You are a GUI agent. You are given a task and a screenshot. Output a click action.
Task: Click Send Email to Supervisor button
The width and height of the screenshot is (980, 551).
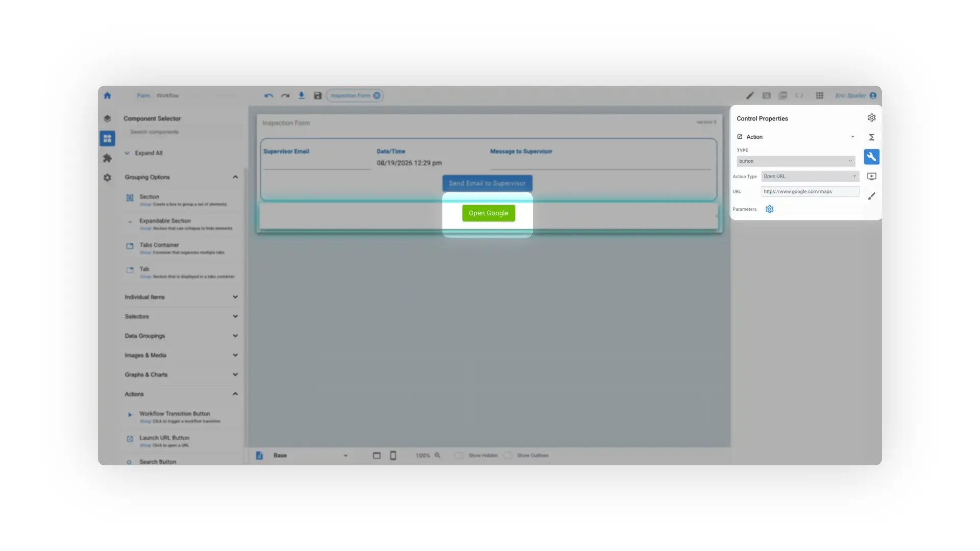[487, 183]
